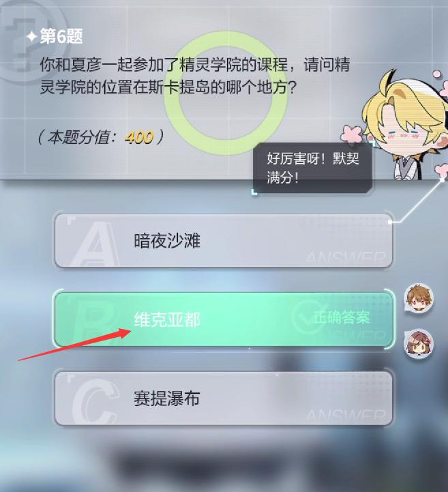Click the girl player avatar beside answer B

pos(419,344)
